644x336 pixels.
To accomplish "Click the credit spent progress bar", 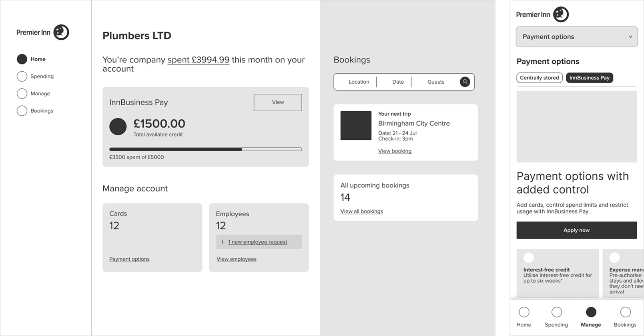I will (205, 149).
